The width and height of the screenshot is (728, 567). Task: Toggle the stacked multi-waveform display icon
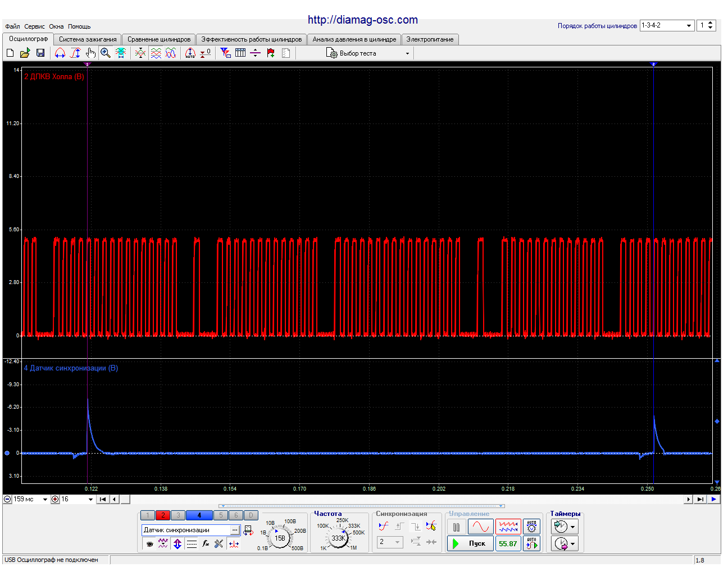tap(156, 53)
